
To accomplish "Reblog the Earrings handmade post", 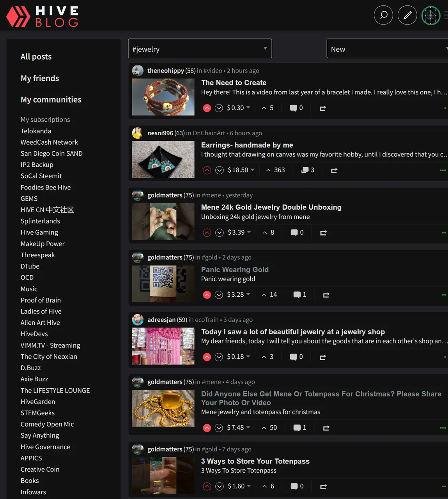I will click(334, 171).
